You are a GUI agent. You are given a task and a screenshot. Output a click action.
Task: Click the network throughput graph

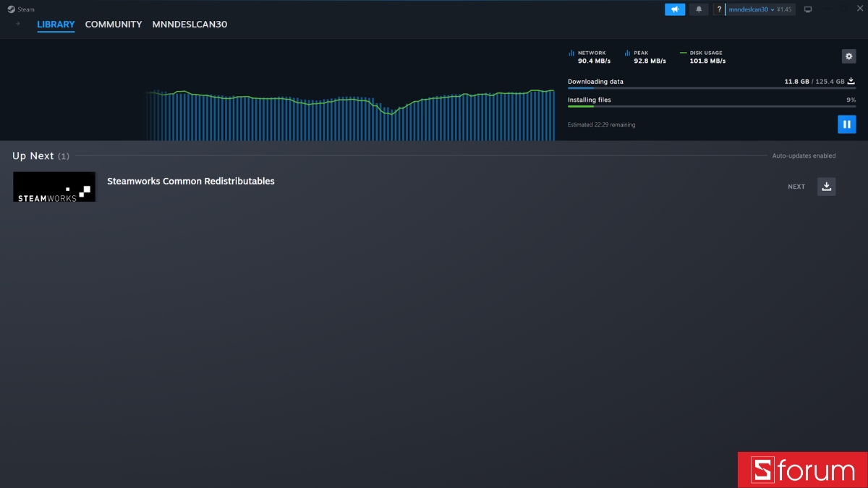coord(349,114)
